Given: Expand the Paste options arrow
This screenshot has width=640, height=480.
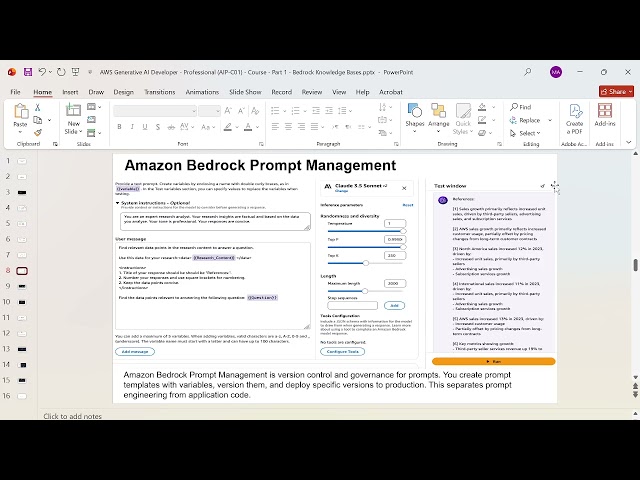Looking at the screenshot, I should [x=20, y=132].
